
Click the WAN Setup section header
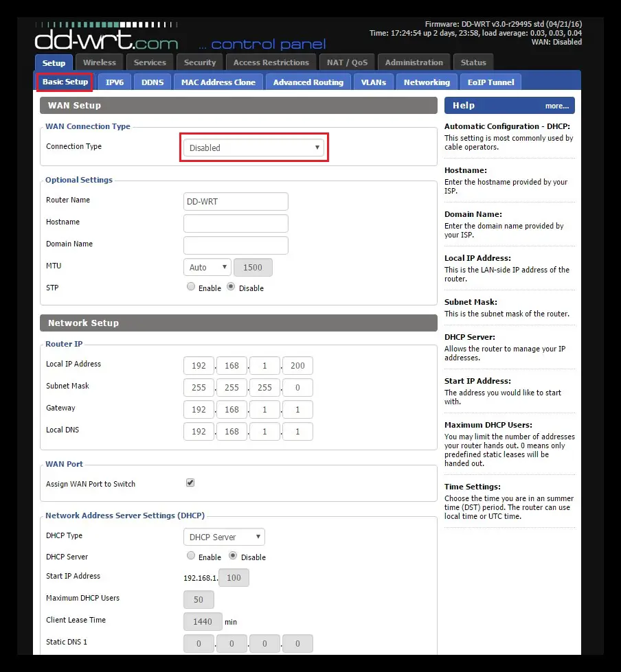(238, 106)
